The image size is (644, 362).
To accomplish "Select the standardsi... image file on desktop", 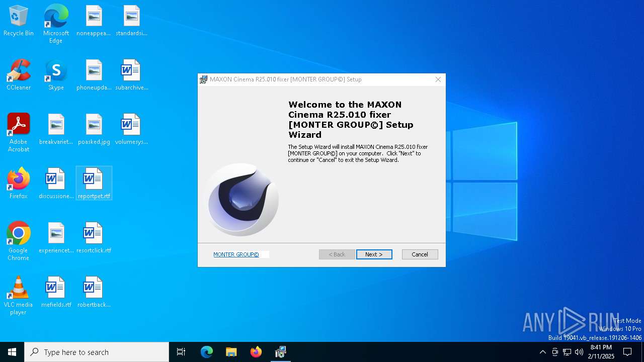I will [131, 21].
